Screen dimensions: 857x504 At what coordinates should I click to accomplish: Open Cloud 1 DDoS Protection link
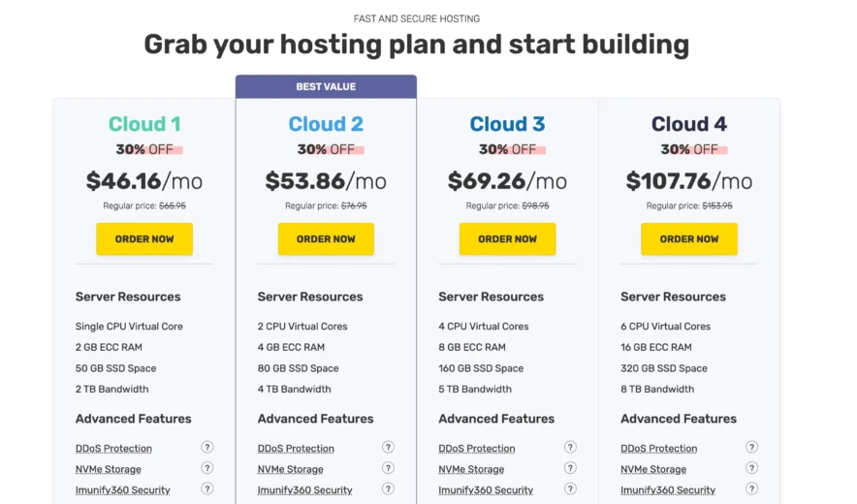point(113,449)
